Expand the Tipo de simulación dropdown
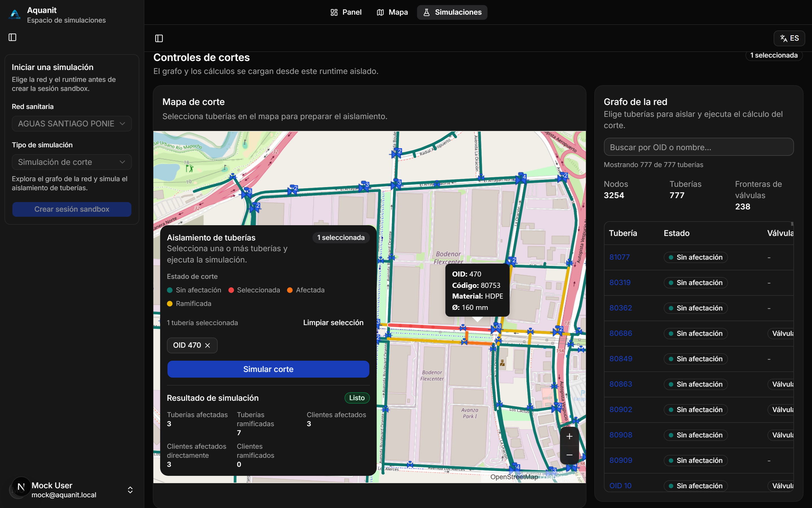The width and height of the screenshot is (812, 508). (72, 162)
